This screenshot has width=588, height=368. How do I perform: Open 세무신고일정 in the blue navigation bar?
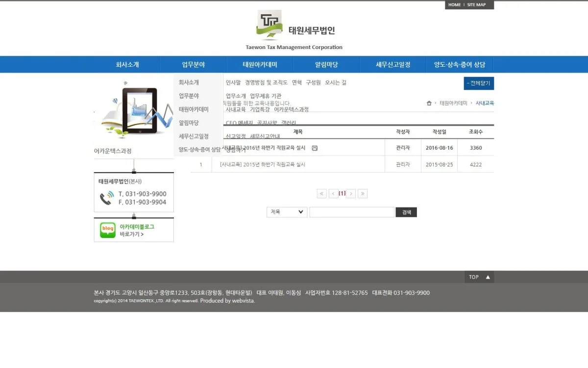coord(393,64)
